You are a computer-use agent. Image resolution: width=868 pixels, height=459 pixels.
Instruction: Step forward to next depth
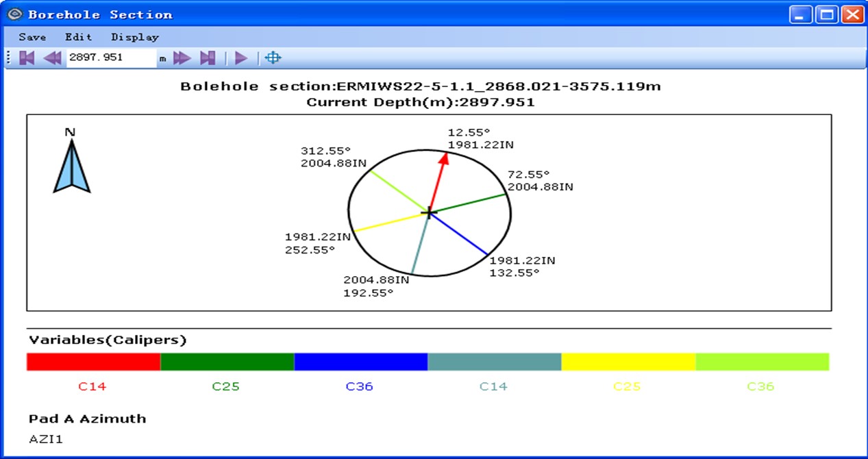point(182,58)
